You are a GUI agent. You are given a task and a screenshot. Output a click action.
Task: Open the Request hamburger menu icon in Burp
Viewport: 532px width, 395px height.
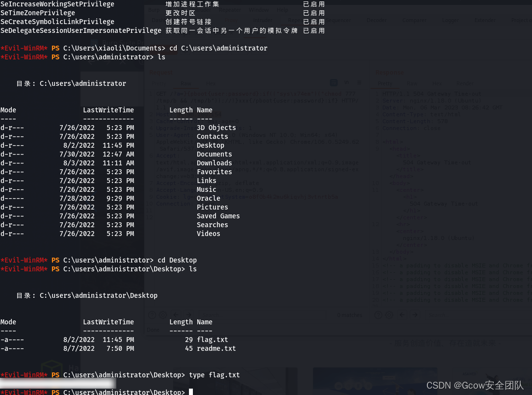[359, 82]
